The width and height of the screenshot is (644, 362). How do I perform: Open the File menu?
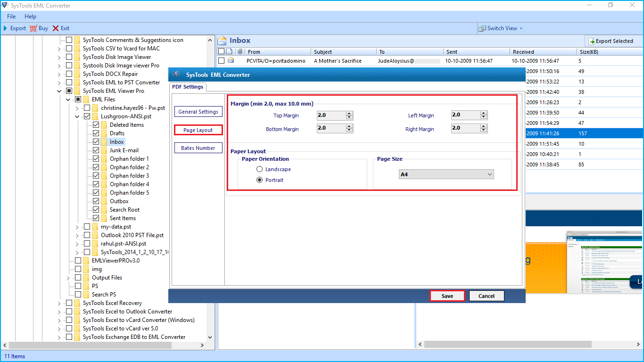[x=11, y=16]
